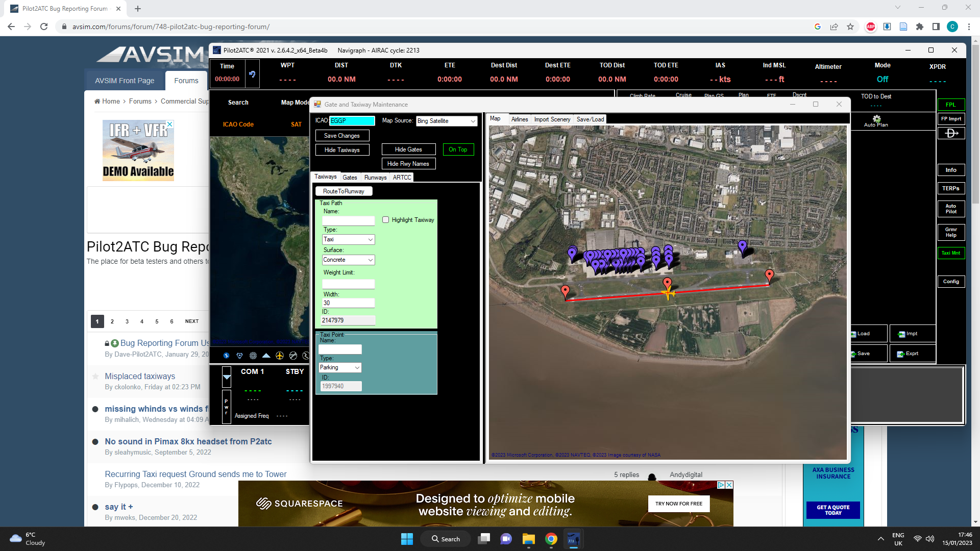The image size is (980, 551).
Task: Switch to the Gates tab
Action: coord(350,178)
